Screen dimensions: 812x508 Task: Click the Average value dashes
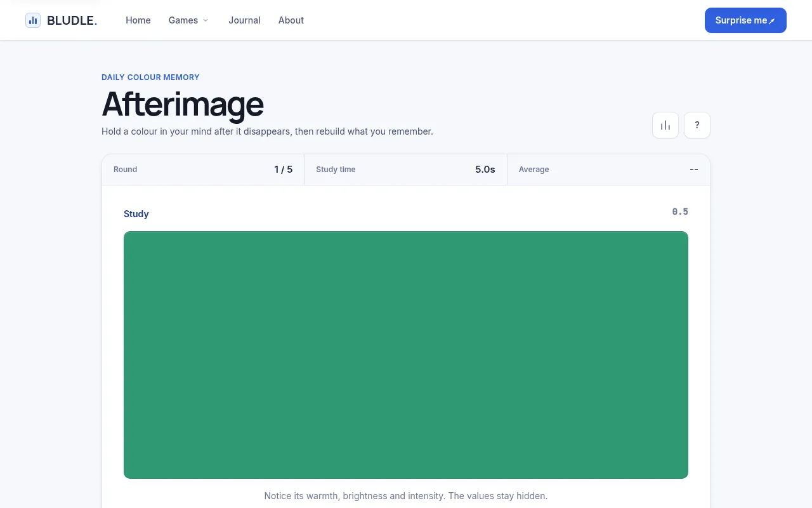coord(694,170)
